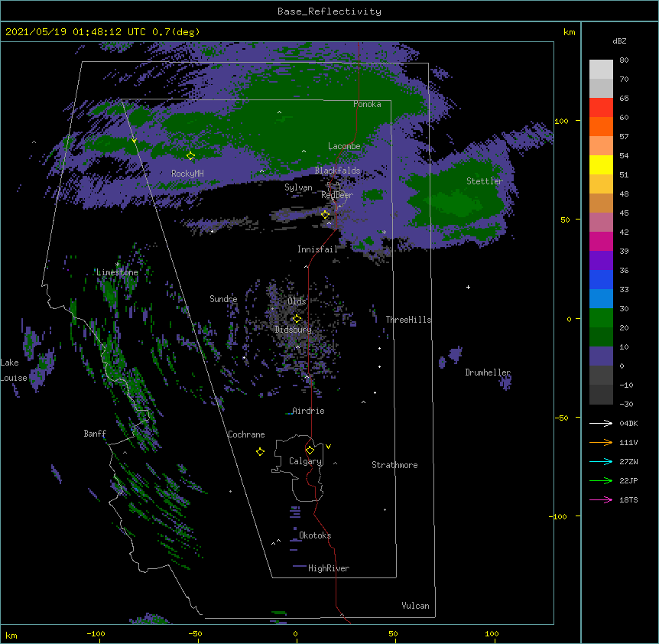This screenshot has width=659, height=644.
Task: Click the Olds label
Action: pos(297,301)
